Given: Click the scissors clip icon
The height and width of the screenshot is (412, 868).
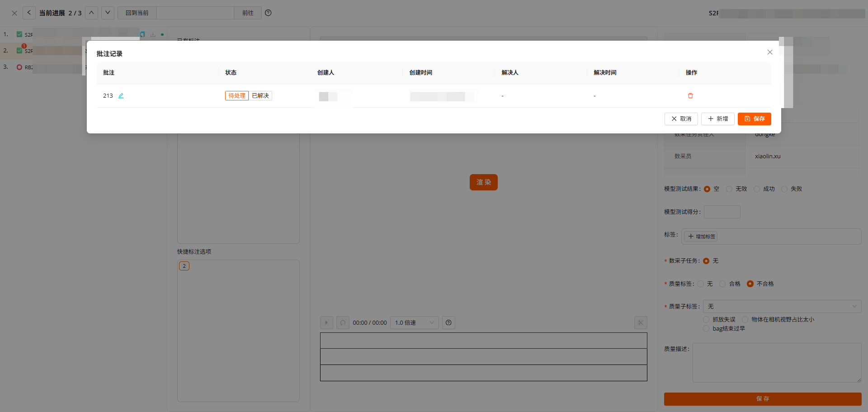Looking at the screenshot, I should (641, 323).
